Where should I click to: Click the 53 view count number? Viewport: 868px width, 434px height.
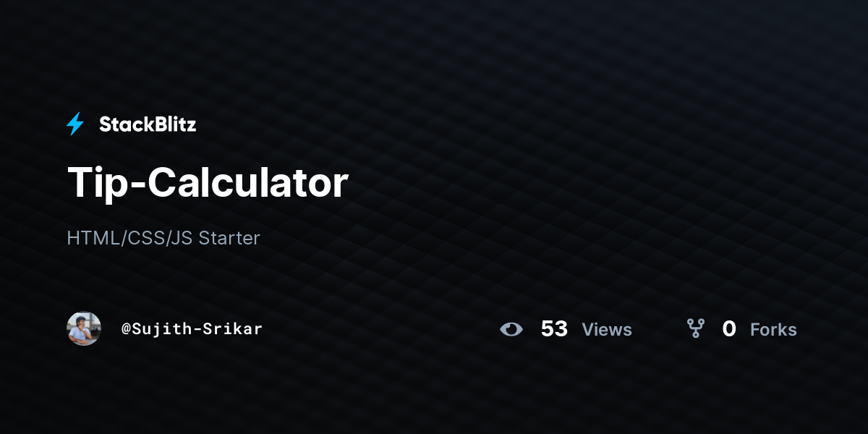554,329
